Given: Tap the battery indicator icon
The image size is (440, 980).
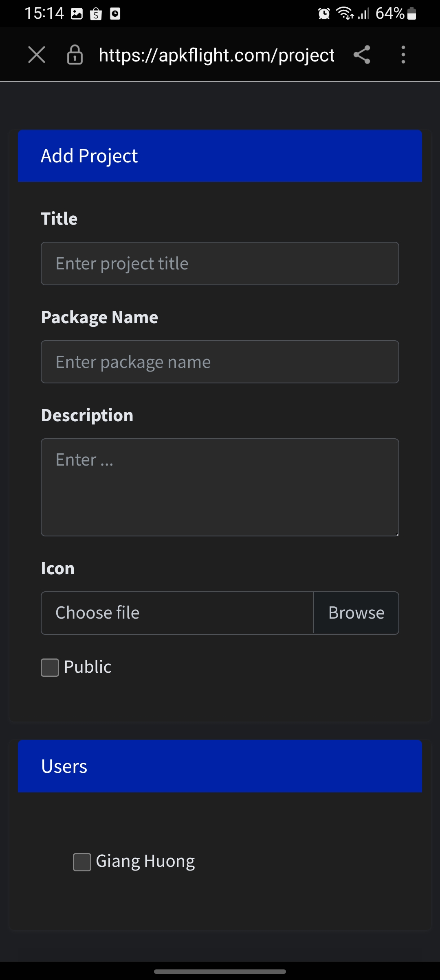Looking at the screenshot, I should click(x=412, y=14).
